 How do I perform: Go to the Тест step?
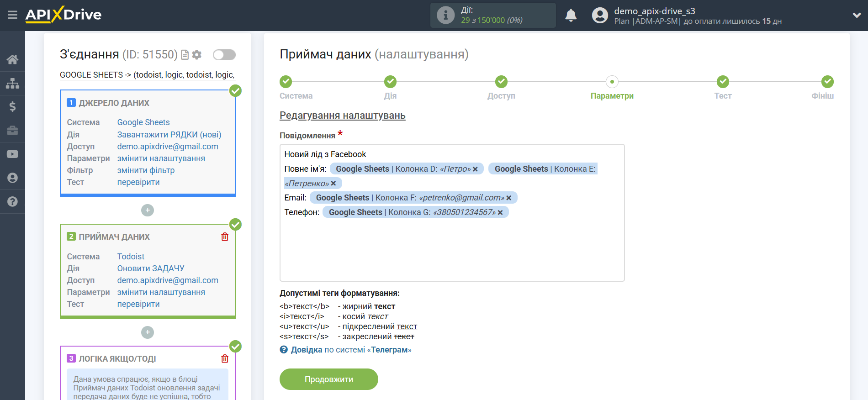click(x=723, y=82)
